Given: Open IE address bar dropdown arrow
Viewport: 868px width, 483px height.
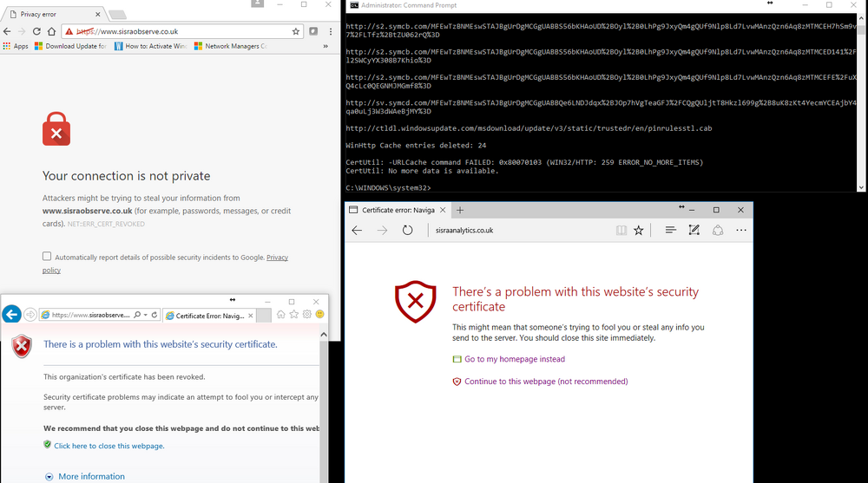Looking at the screenshot, I should [x=146, y=315].
